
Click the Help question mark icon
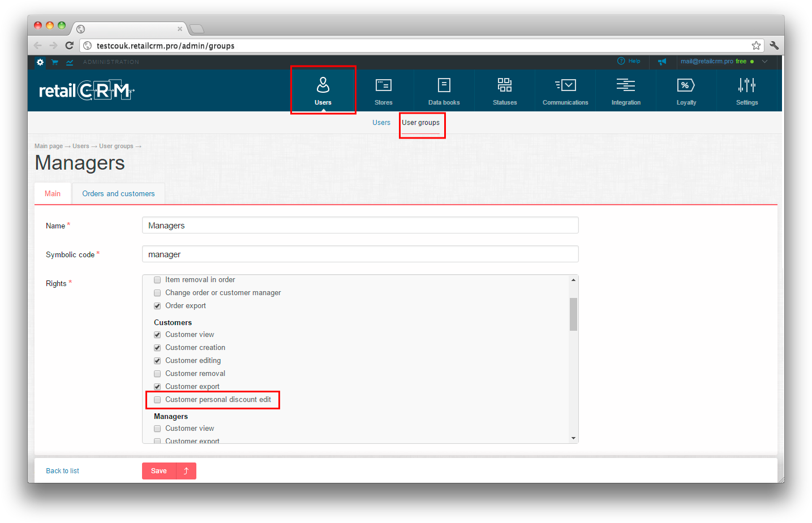click(621, 61)
